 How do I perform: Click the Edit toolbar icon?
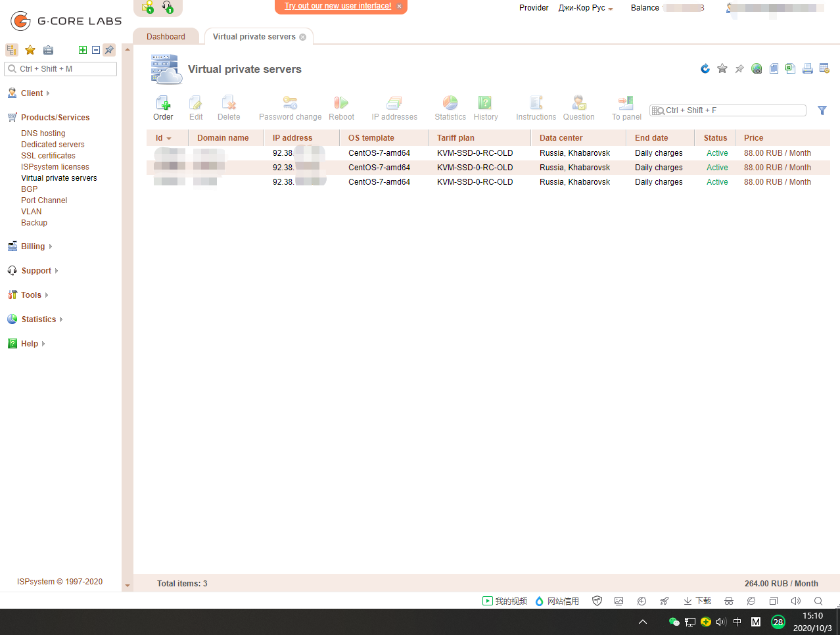click(x=196, y=103)
